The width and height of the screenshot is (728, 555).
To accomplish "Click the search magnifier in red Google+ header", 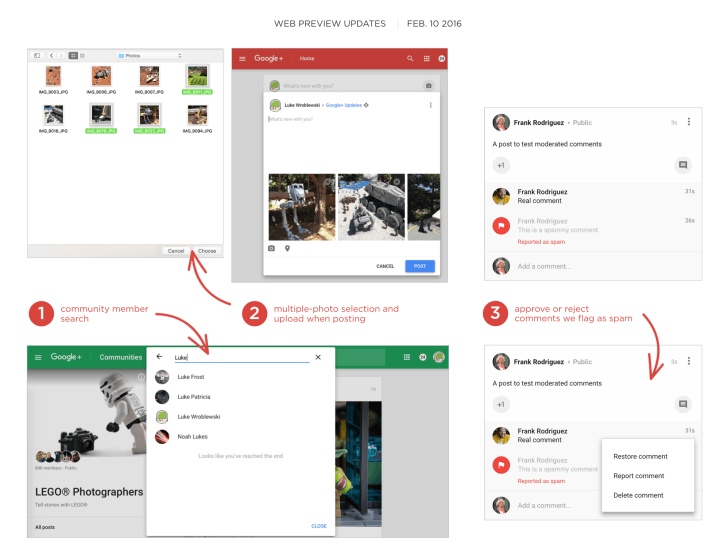I will pos(409,59).
